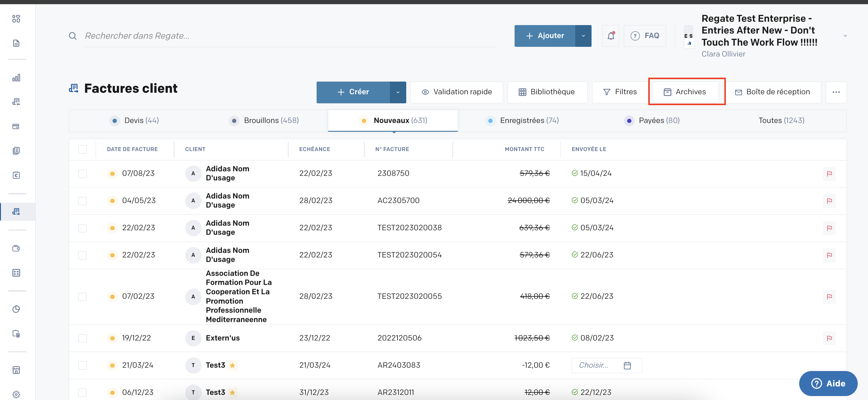Open the wallet sidebar icon
The height and width of the screenshot is (400, 868).
[16, 248]
